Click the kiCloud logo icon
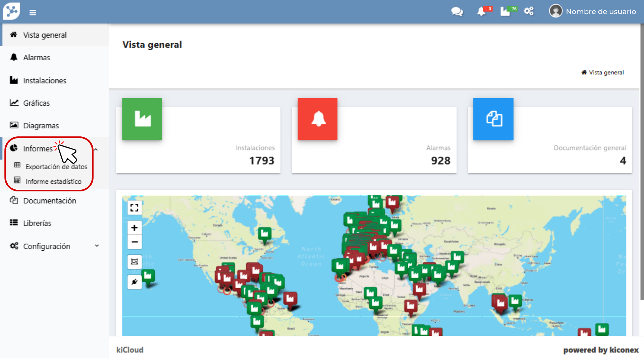The image size is (644, 362). (x=12, y=11)
